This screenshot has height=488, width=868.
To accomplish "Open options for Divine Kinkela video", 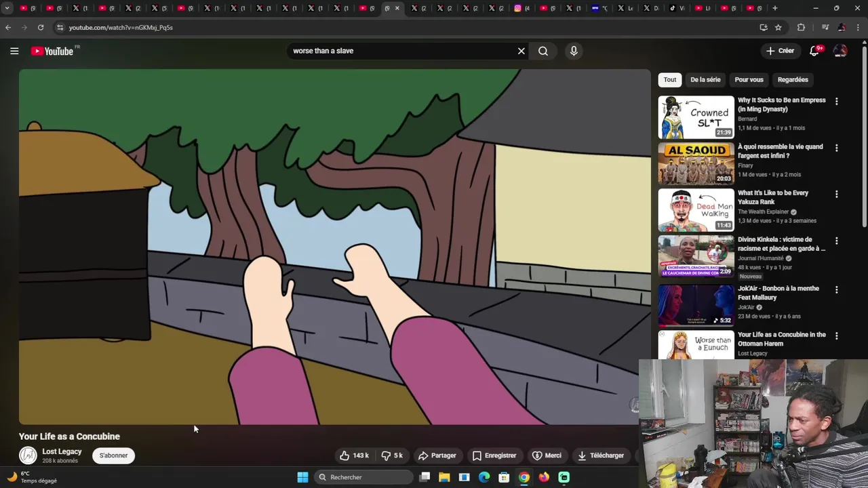I will [836, 241].
